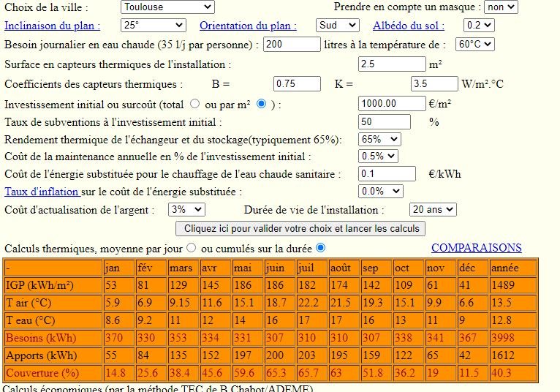Focus the collector surface field showing 2.5
This screenshot has width=560, height=392.
[392, 64]
